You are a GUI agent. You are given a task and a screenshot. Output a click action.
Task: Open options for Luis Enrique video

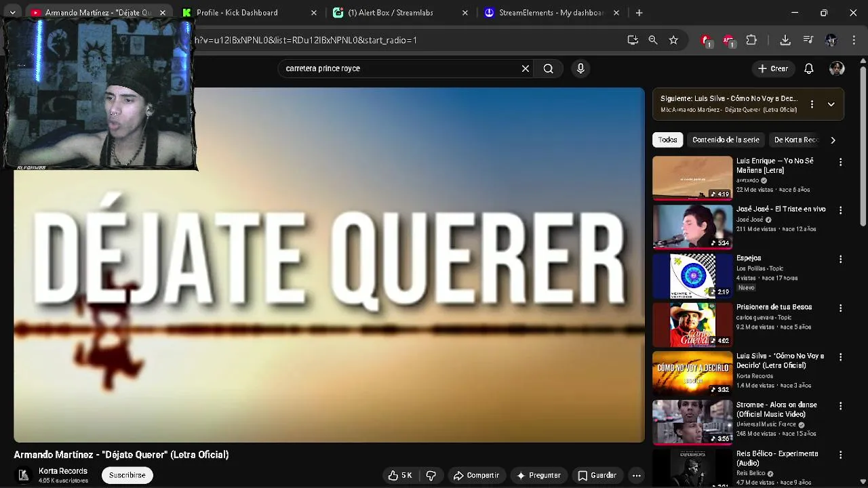(840, 162)
